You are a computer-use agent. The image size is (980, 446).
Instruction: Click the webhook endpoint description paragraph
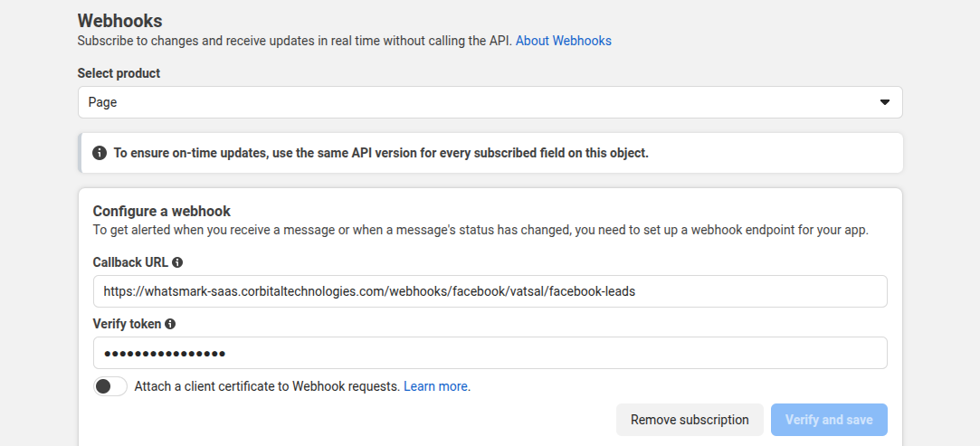coord(480,230)
